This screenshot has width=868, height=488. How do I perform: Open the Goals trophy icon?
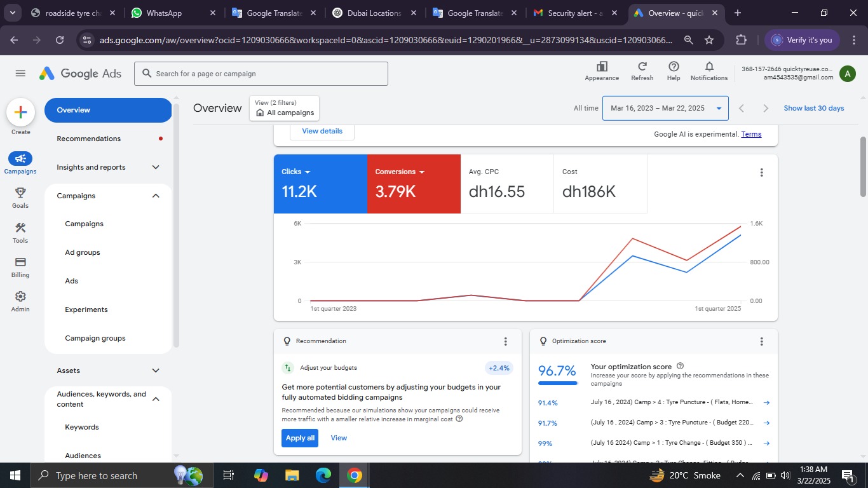click(x=20, y=193)
